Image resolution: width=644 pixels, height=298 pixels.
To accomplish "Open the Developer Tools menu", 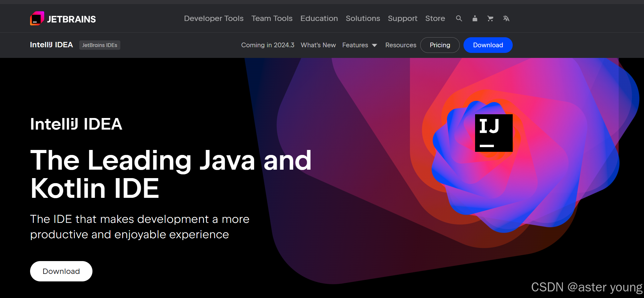I will point(214,18).
